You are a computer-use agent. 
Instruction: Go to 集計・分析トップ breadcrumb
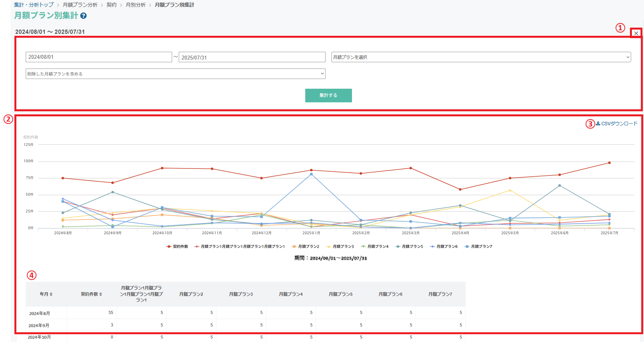[x=33, y=5]
